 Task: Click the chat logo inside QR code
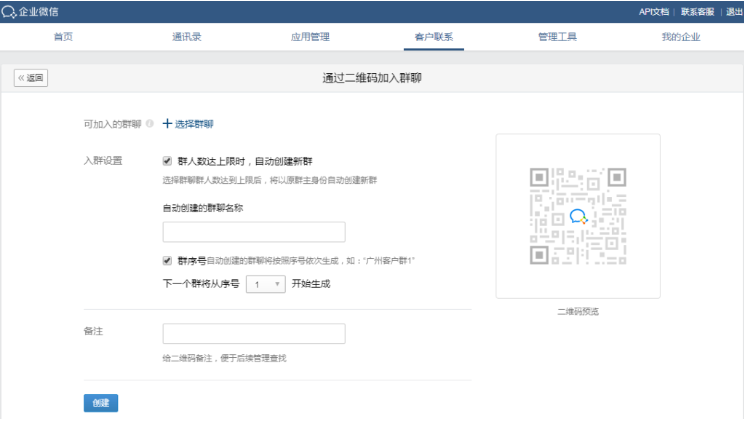click(577, 216)
